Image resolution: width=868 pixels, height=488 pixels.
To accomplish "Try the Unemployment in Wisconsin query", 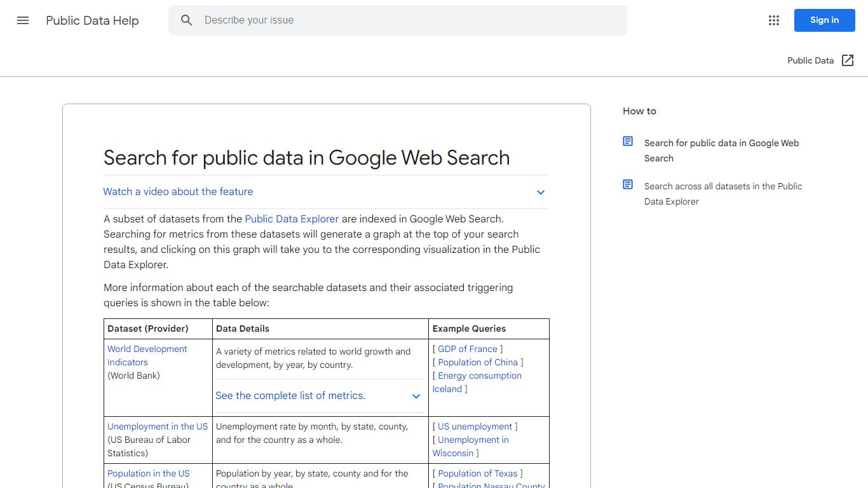I will click(x=471, y=447).
